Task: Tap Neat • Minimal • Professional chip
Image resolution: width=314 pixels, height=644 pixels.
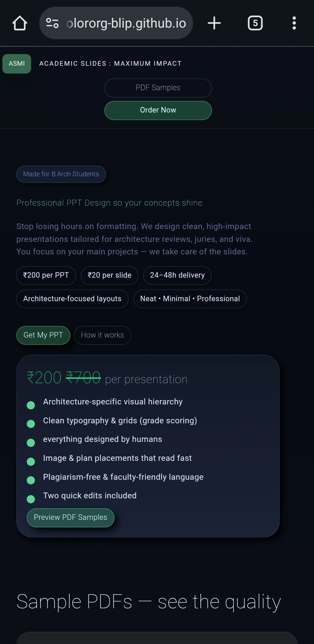Action: click(190, 299)
